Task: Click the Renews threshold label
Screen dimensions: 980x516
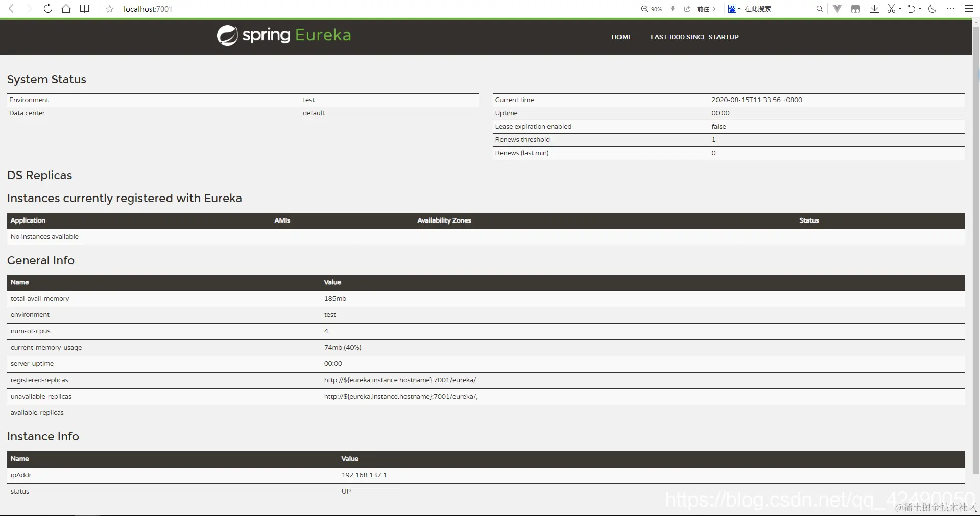Action: [x=522, y=139]
